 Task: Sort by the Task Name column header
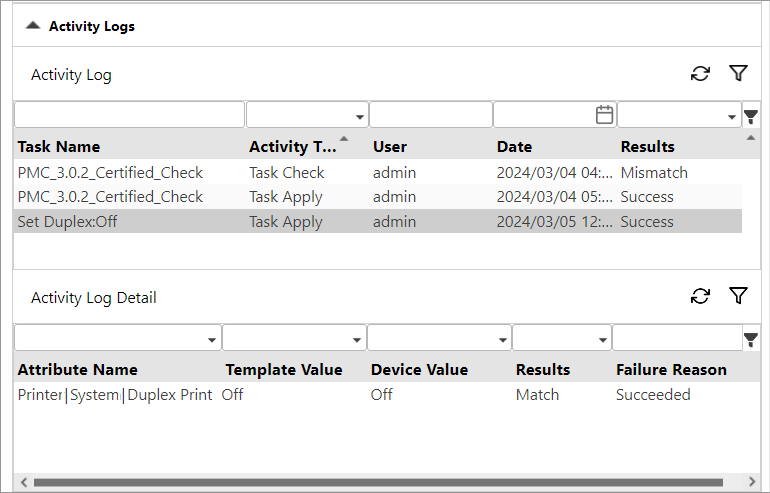pos(59,146)
